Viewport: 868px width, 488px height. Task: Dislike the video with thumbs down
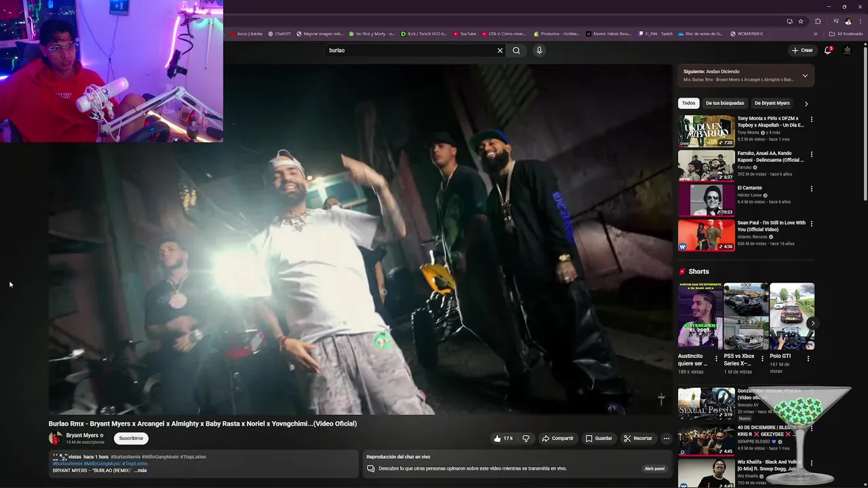coord(526,439)
